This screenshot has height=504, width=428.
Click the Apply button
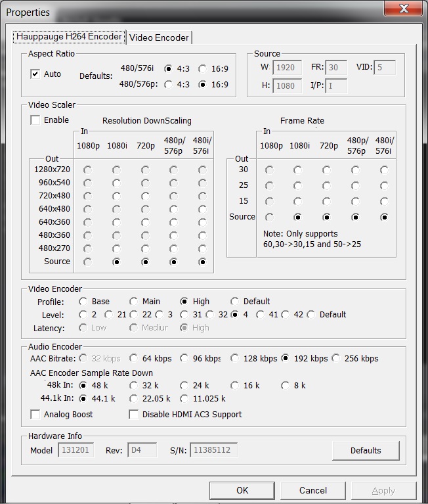(x=384, y=490)
